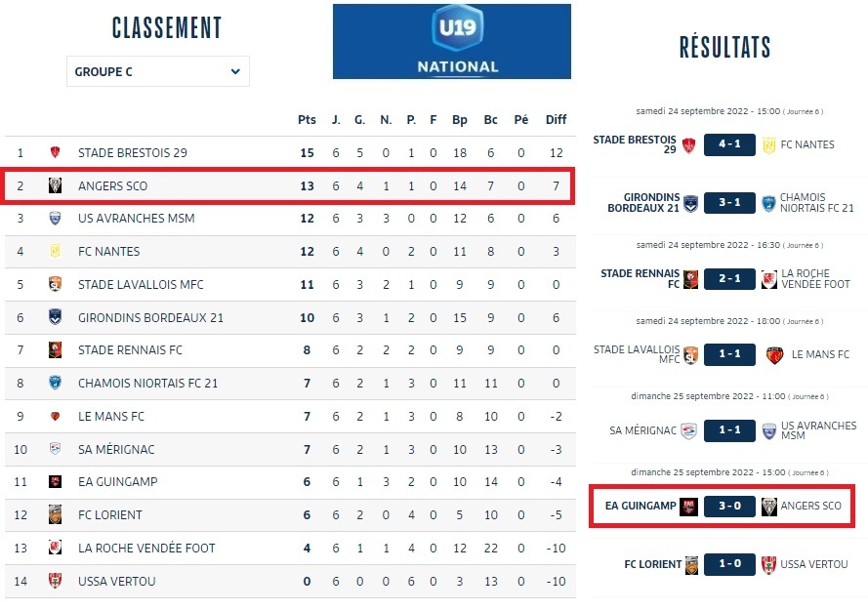
Task: Click the FC Lorient crest in results list
Action: point(692,564)
